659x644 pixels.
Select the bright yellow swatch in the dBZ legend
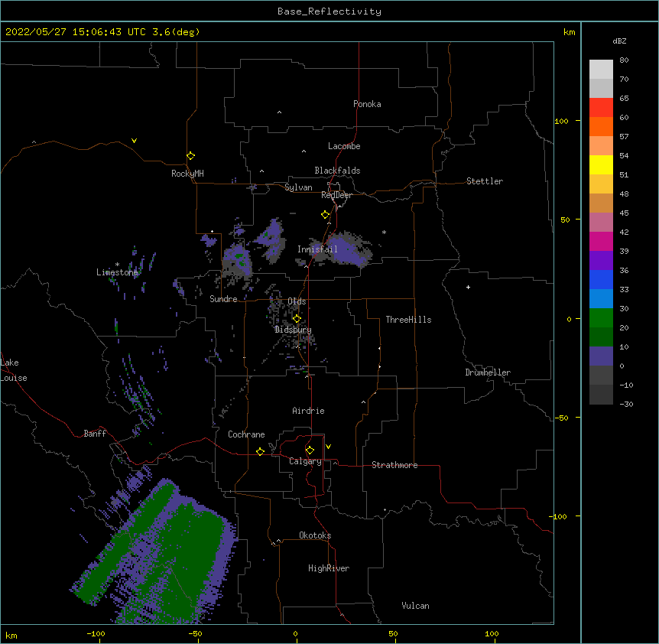pos(601,164)
